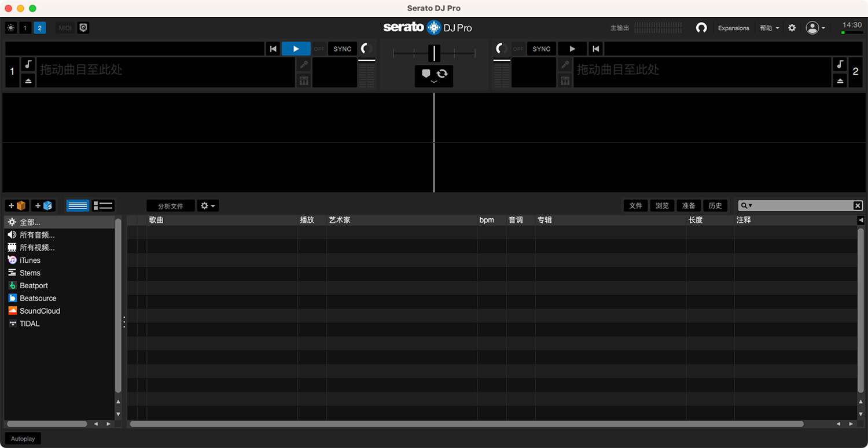The image size is (868, 448).
Task: Click the Serato Remote icon next to MIDI
Action: [83, 28]
